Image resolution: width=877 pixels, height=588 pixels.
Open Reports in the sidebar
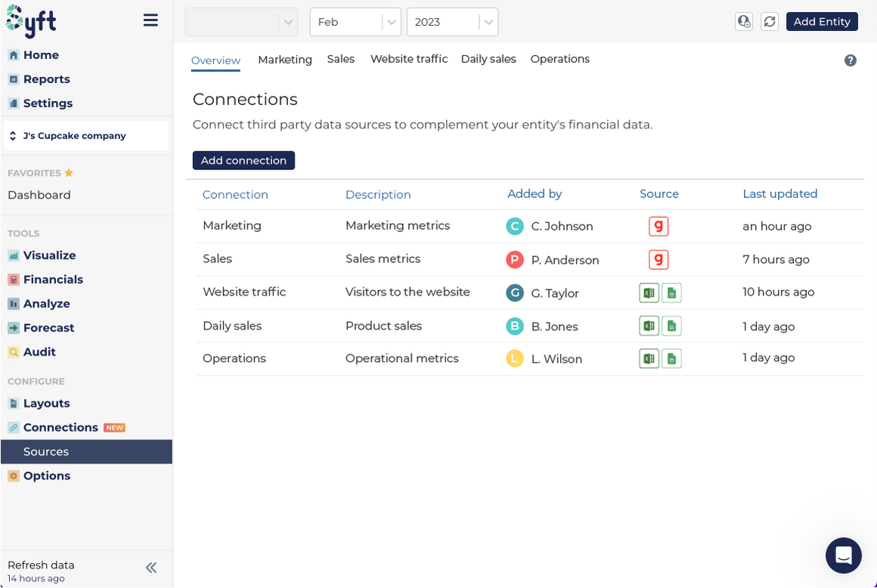coord(39,79)
